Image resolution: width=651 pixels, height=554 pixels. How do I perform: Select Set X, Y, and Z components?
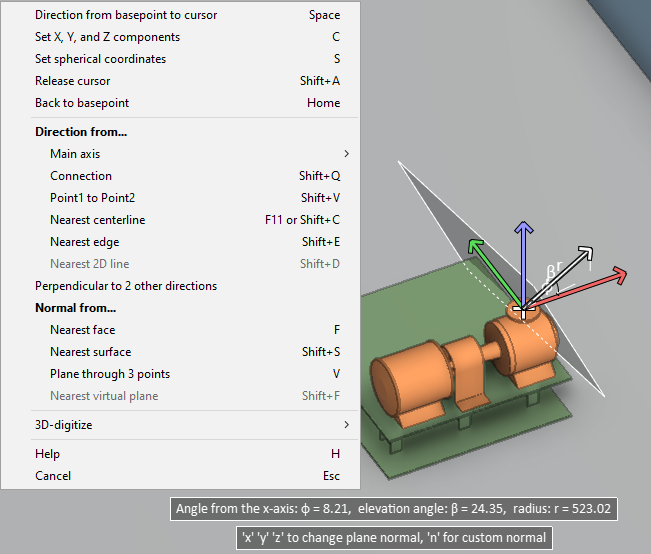click(x=107, y=37)
